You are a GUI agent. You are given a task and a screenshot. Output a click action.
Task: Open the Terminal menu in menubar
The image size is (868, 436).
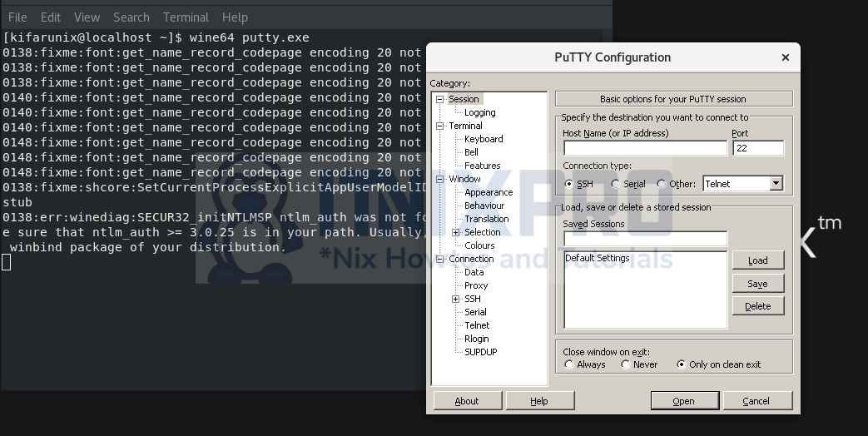(x=186, y=17)
